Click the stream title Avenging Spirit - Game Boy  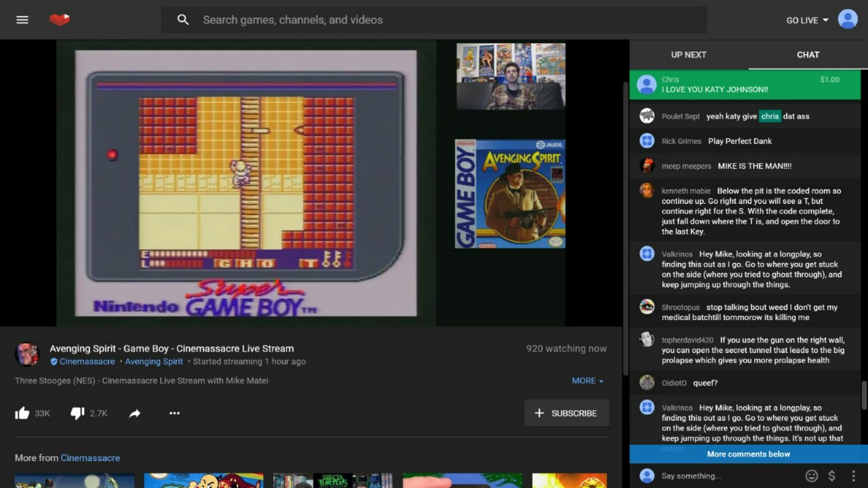[x=172, y=348]
